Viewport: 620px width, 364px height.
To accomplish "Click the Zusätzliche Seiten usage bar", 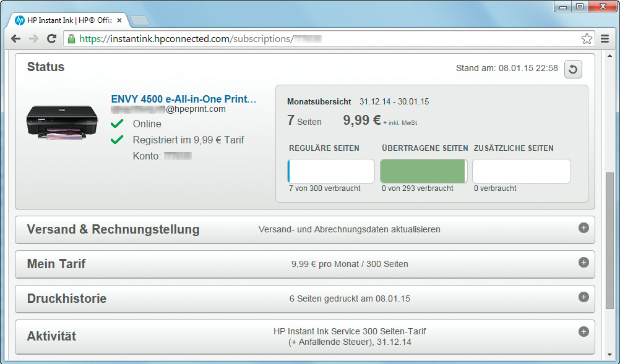I will tap(522, 171).
